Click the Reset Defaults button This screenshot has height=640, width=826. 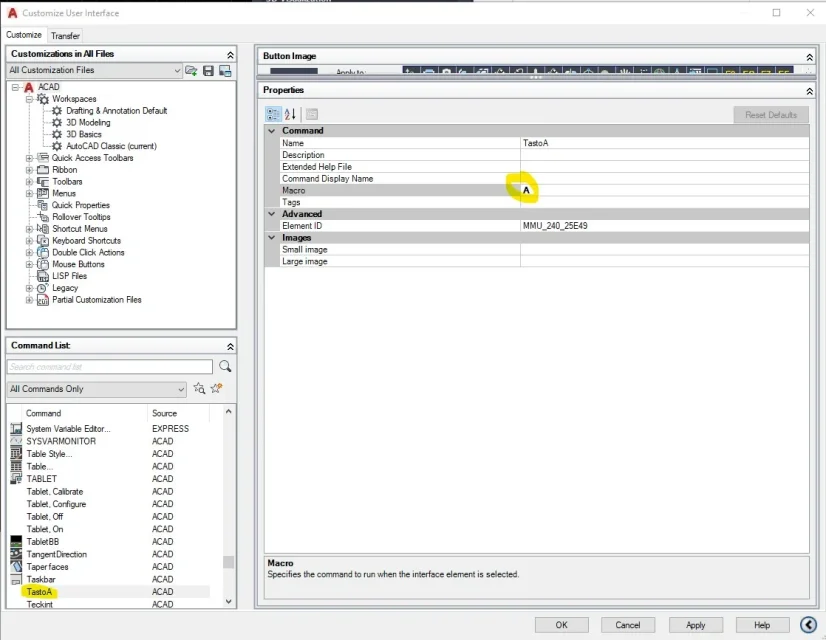point(771,115)
